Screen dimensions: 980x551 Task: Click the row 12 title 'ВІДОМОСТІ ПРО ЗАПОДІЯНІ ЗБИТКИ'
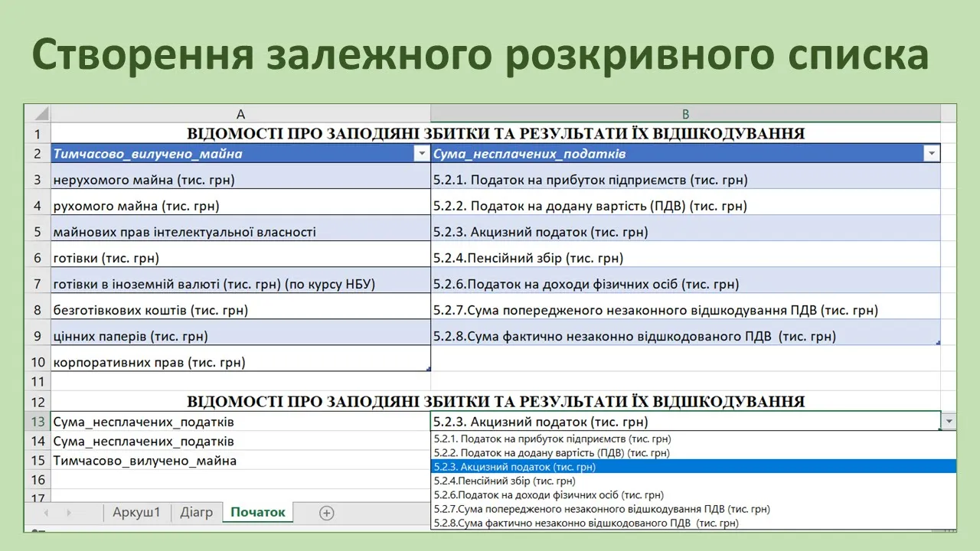495,401
